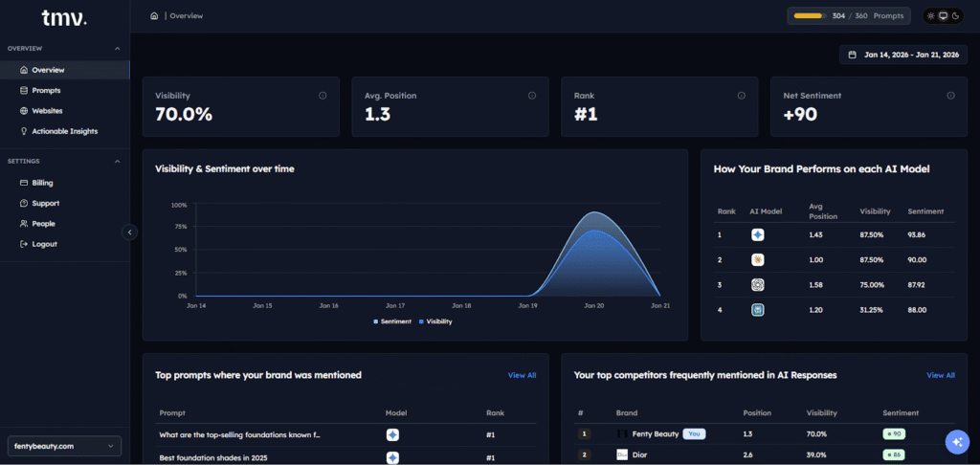Click the model icon for the top-selling foundations prompt

[x=392, y=434]
